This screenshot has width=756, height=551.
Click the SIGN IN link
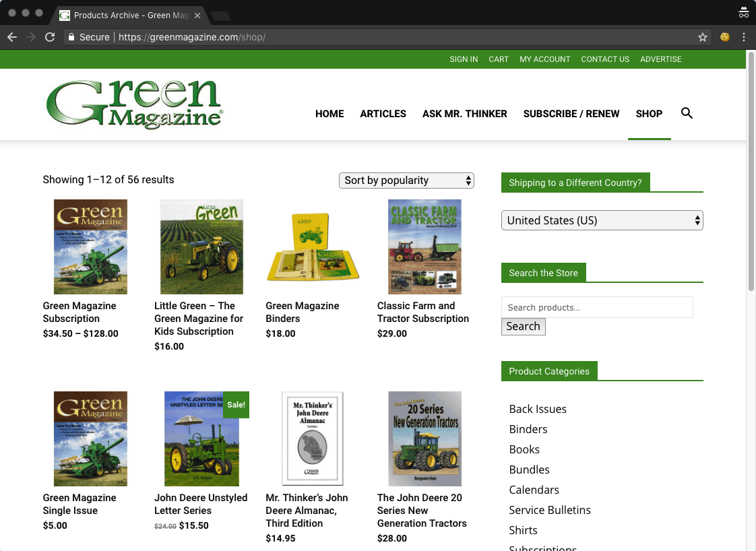(464, 59)
